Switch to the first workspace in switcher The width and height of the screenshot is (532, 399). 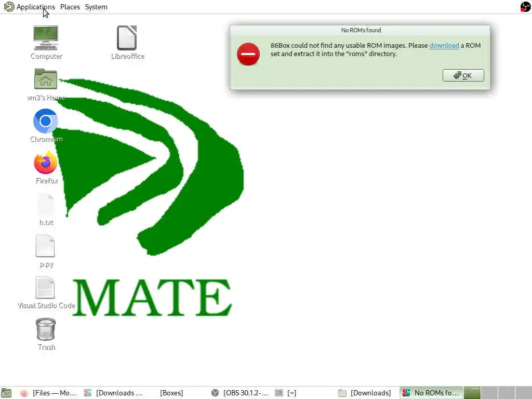(472, 393)
